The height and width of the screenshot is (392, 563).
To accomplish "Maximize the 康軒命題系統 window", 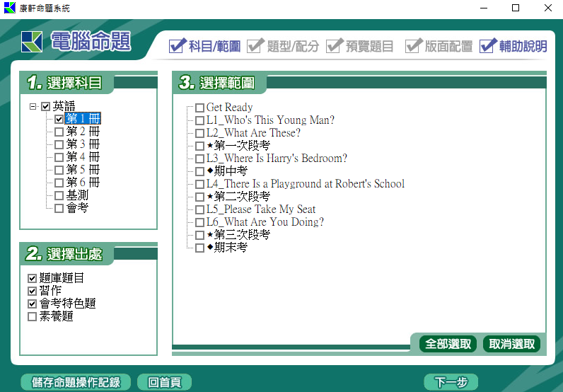I will click(516, 8).
